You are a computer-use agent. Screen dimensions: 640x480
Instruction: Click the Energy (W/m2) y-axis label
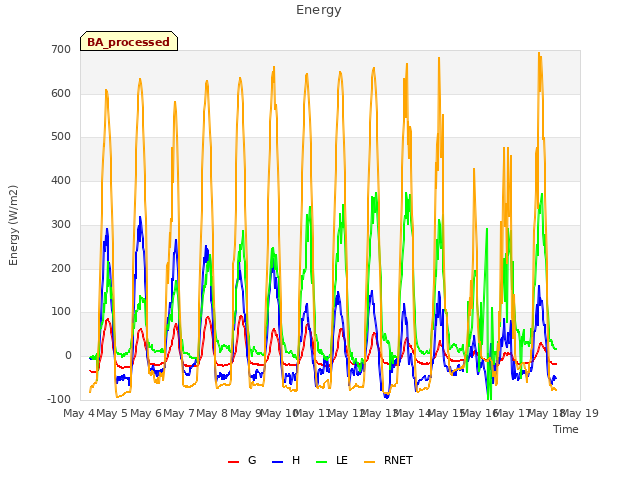click(13, 225)
